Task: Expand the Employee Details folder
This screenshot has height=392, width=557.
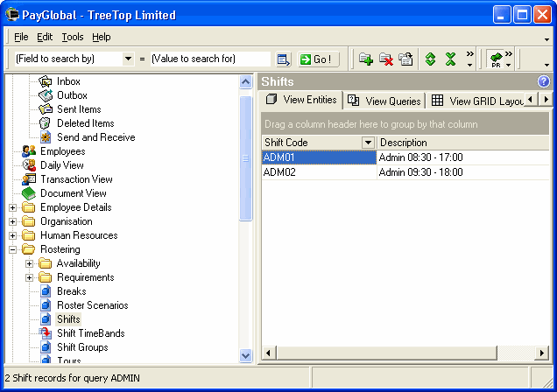Action: [13, 207]
